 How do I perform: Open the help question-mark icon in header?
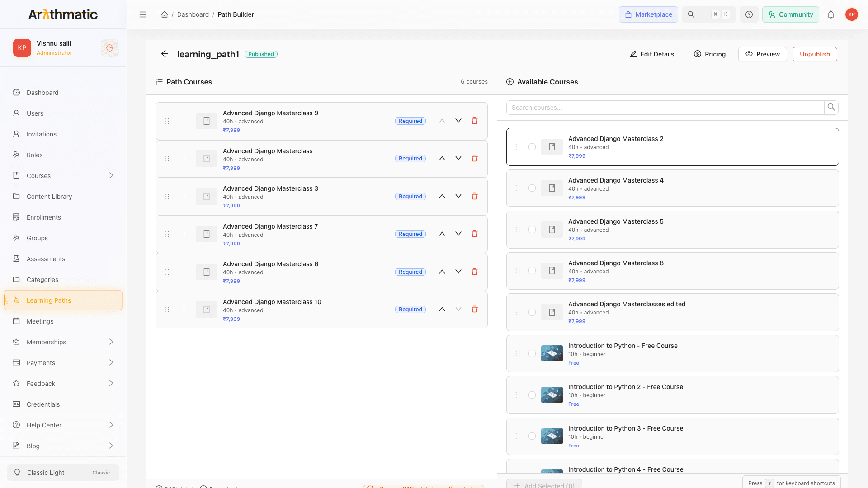pyautogui.click(x=749, y=14)
